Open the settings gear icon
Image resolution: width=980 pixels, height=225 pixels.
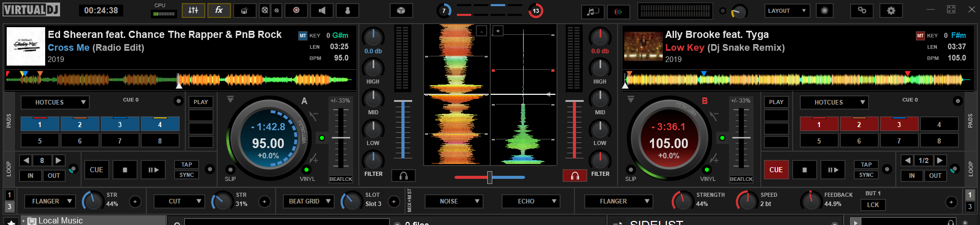891,10
